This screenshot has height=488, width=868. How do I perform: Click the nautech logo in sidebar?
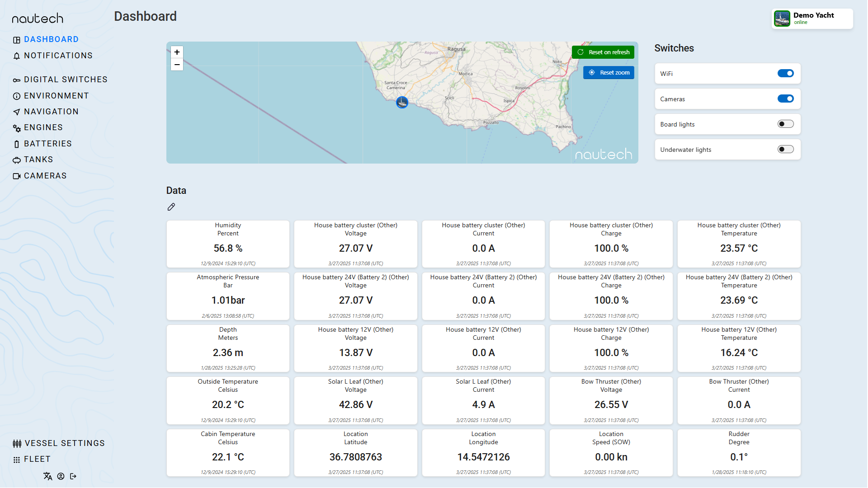[x=38, y=19]
